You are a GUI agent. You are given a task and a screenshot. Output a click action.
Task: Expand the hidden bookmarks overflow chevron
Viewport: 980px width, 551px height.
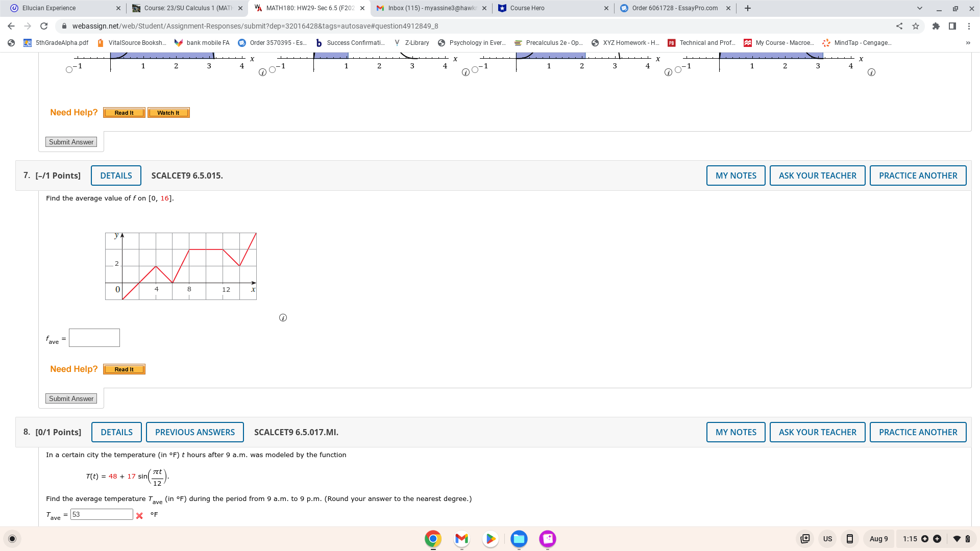tap(968, 43)
